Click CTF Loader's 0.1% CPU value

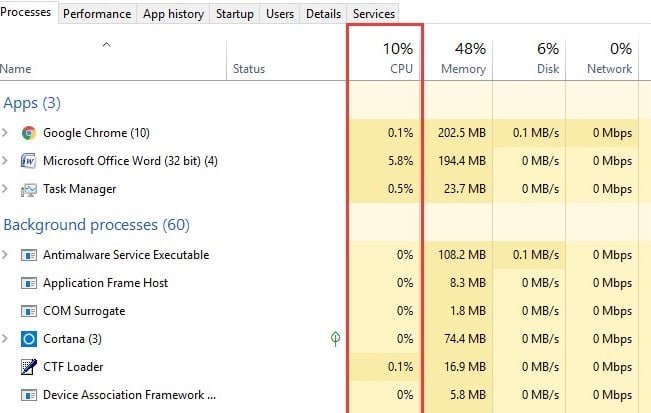pos(400,367)
